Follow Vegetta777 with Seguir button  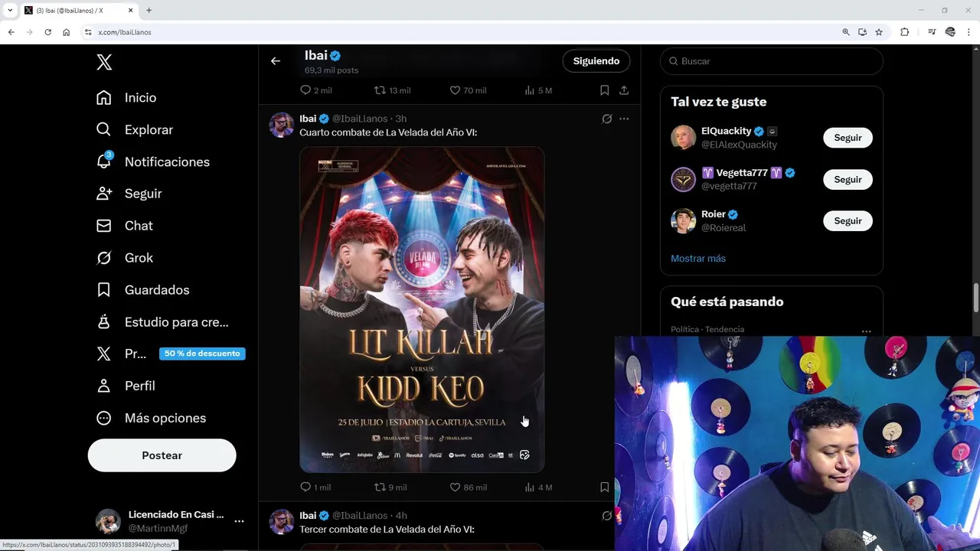click(x=848, y=179)
